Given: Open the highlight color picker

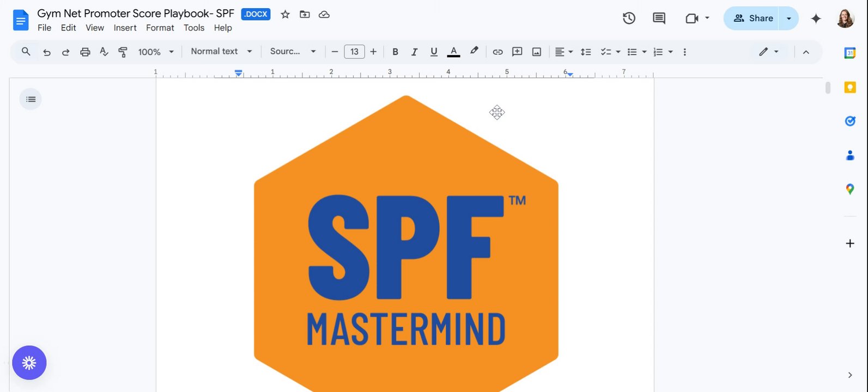Looking at the screenshot, I should click(x=474, y=52).
